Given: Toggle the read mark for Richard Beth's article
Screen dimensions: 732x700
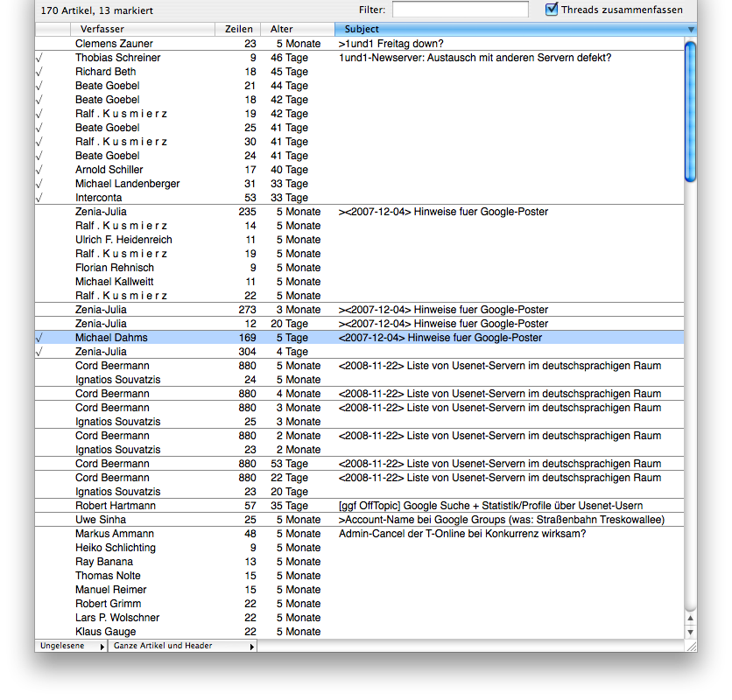Looking at the screenshot, I should pos(38,72).
